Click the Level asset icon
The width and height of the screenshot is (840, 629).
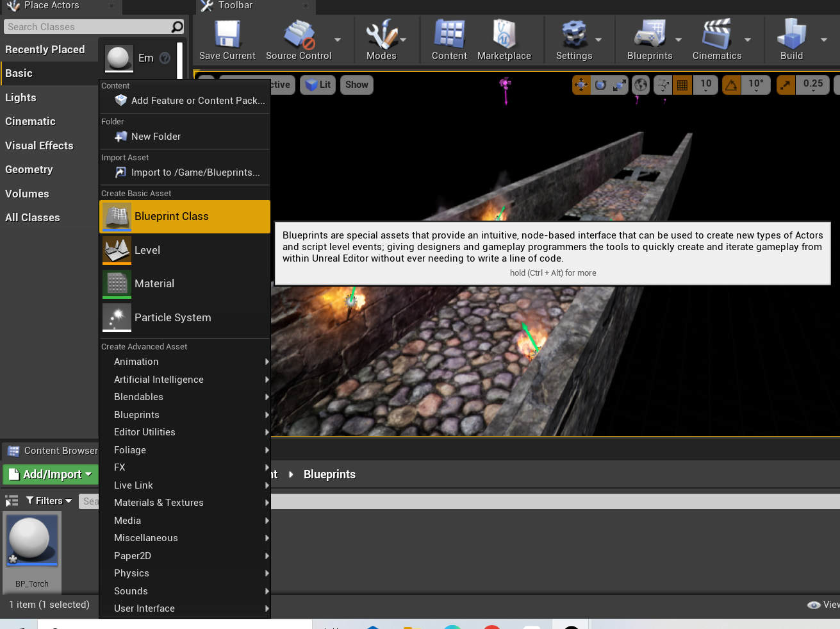pyautogui.click(x=117, y=250)
